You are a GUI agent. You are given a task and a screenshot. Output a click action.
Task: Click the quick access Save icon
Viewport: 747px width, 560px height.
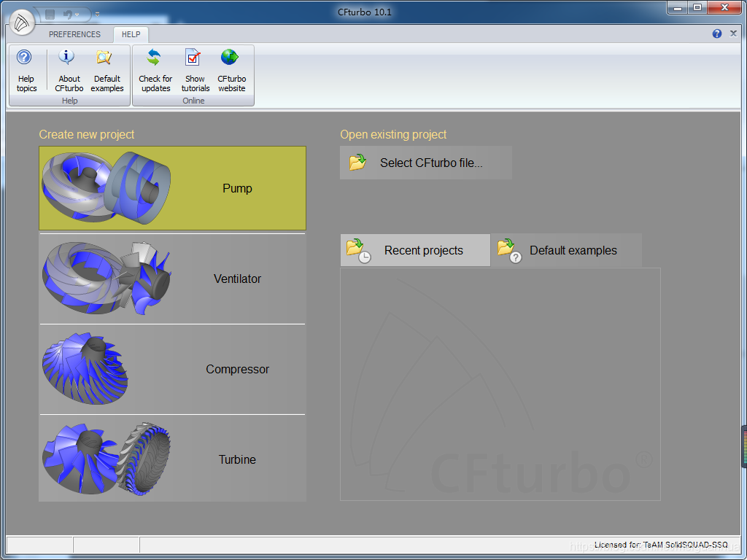pos(50,15)
